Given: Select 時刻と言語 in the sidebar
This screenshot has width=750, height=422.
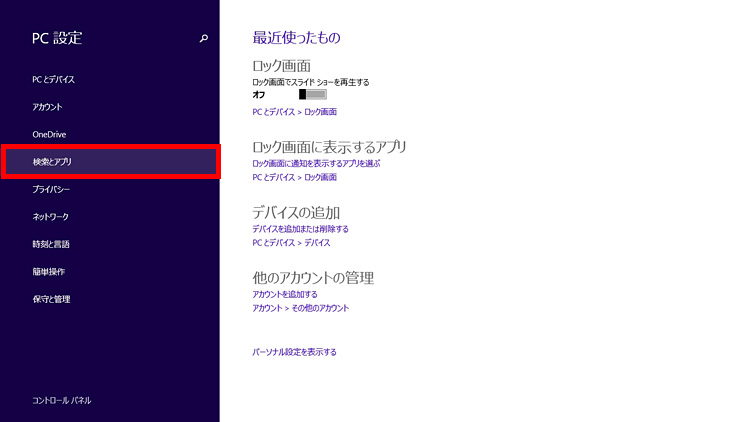Looking at the screenshot, I should coord(51,244).
